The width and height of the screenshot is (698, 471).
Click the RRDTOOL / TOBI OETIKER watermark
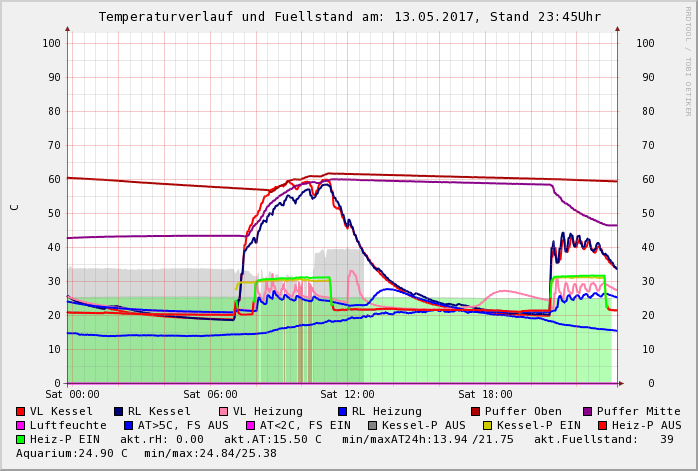(687, 60)
